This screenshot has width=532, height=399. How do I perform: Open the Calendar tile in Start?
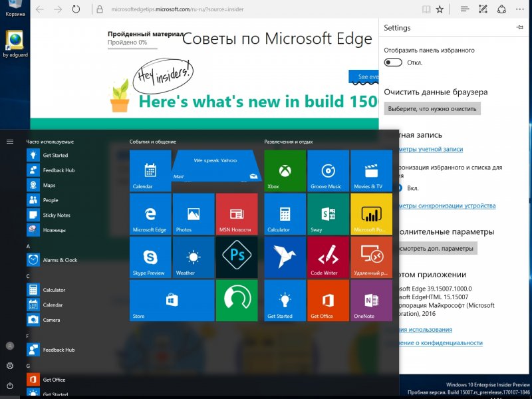(x=150, y=171)
